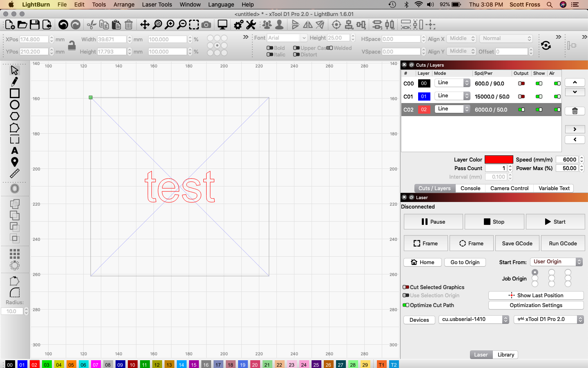Open the Normal text style dropdown
Viewport: 588px width, 368px height.
(x=506, y=38)
